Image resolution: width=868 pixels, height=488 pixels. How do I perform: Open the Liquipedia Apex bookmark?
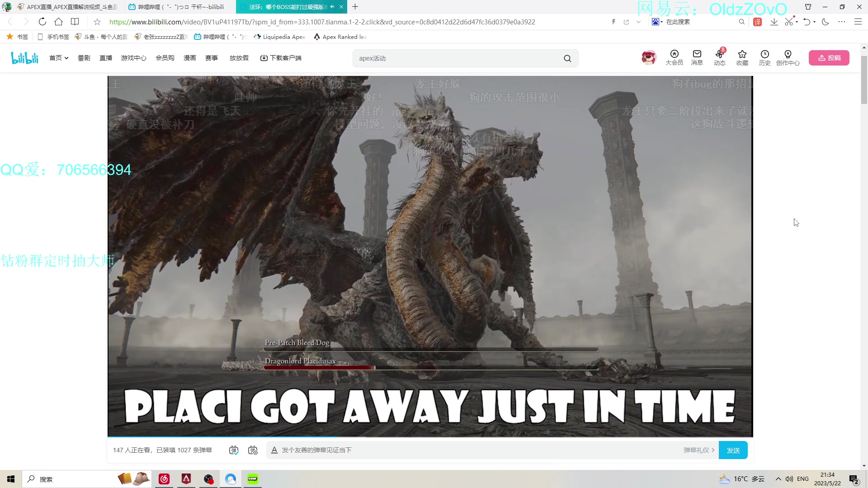coord(279,37)
